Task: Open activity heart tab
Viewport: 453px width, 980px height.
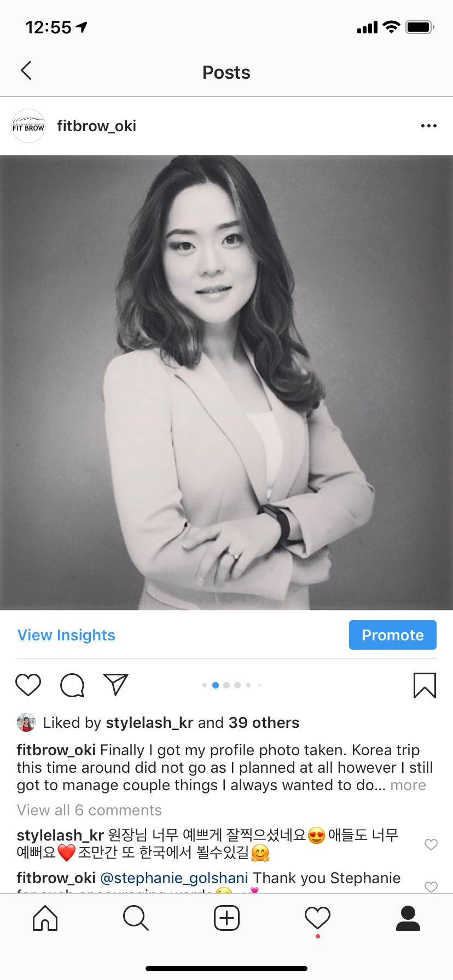Action: tap(317, 918)
